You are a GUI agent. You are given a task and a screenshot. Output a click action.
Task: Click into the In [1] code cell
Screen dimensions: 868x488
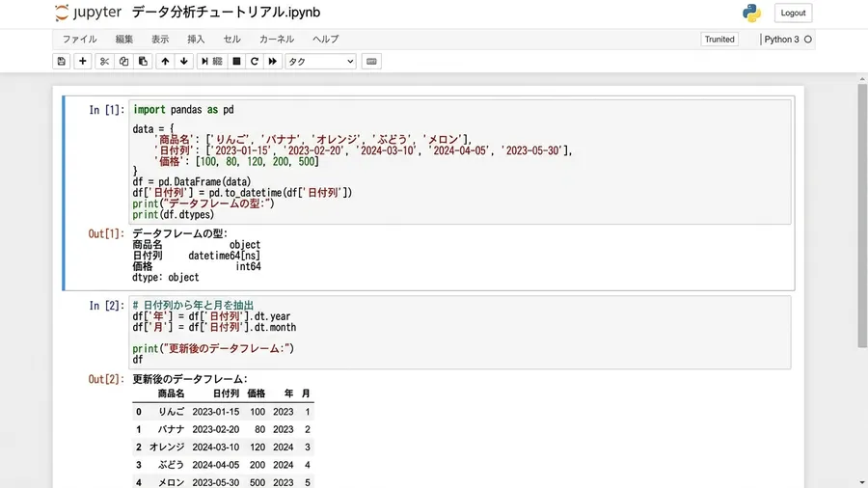tap(459, 162)
